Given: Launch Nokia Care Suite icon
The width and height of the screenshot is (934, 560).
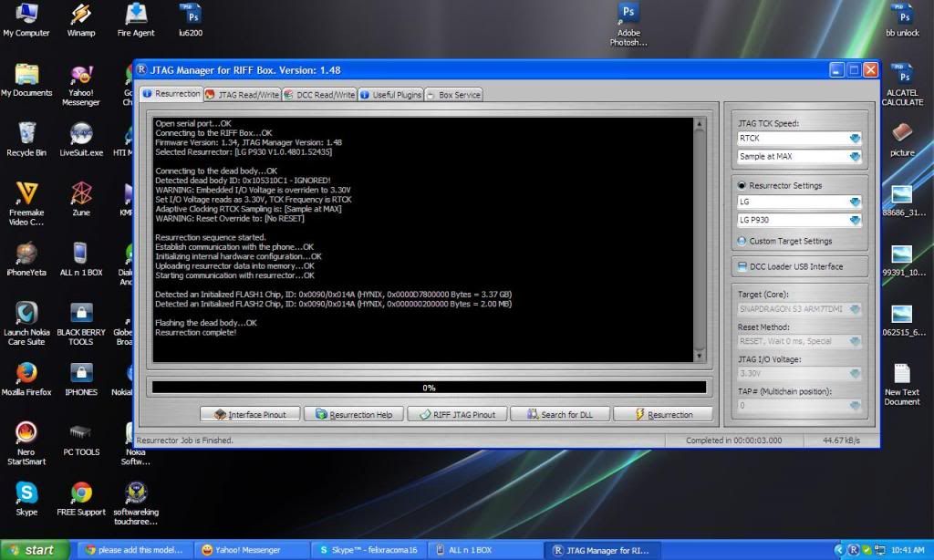Looking at the screenshot, I should tap(26, 324).
